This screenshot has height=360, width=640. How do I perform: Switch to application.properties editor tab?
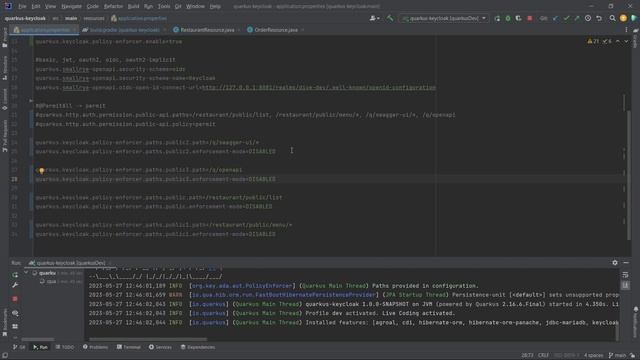click(44, 30)
